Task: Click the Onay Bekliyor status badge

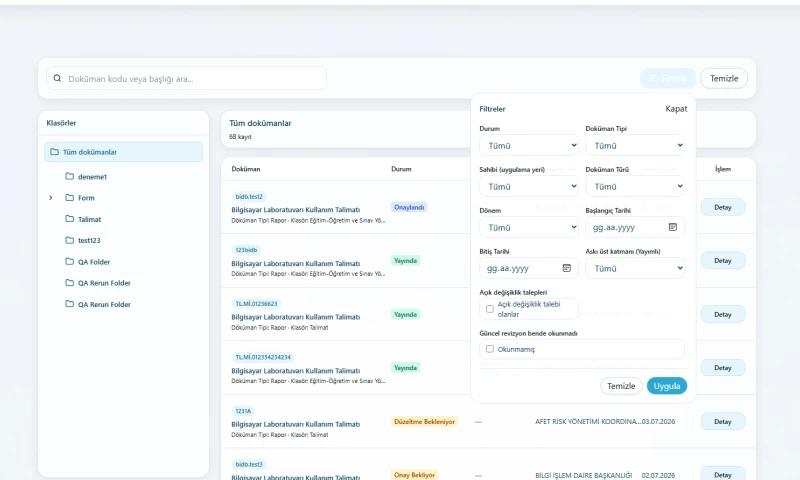Action: click(415, 475)
